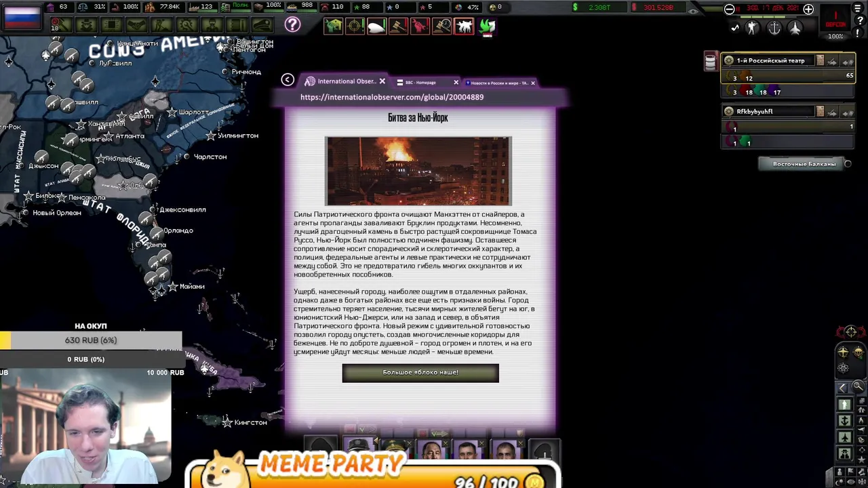Click the burning New York building image
The width and height of the screenshot is (868, 488).
418,171
